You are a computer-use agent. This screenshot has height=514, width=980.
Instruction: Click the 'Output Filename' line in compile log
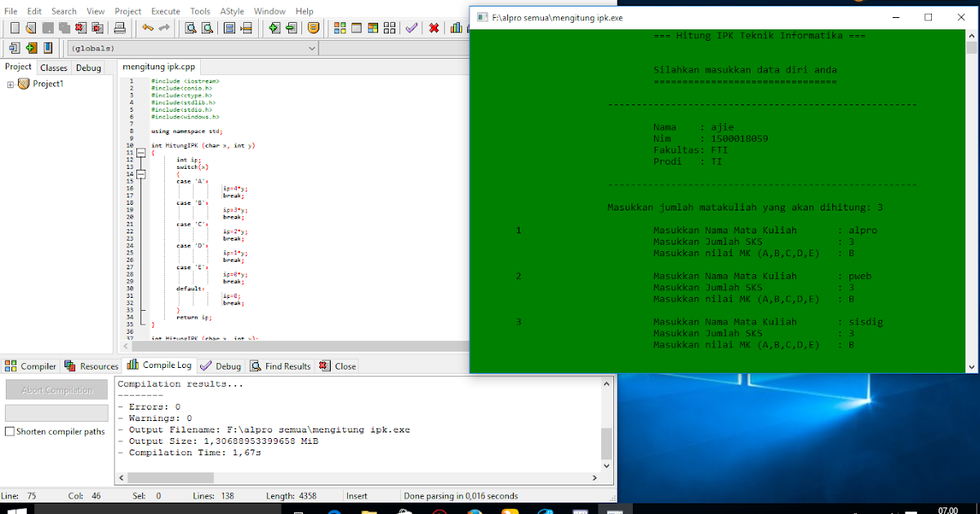pos(264,429)
